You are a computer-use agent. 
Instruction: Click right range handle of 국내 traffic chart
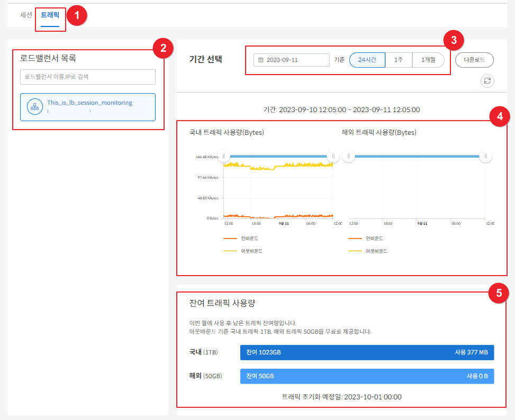[333, 156]
